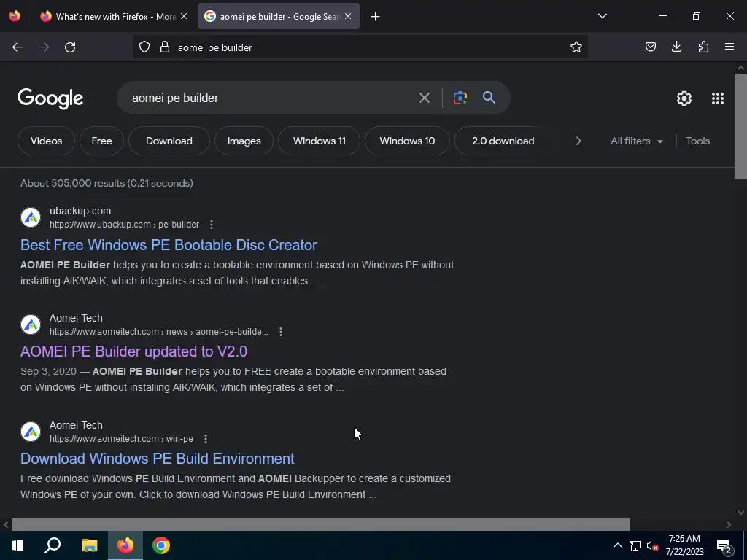Click the www.ubackup.com pe-builder URL
Viewport: 747px width, 560px height.
coord(124,225)
